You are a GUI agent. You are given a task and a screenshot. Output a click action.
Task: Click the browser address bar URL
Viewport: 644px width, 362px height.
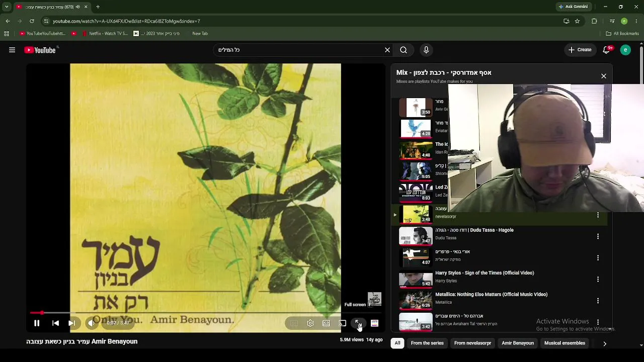(126, 21)
